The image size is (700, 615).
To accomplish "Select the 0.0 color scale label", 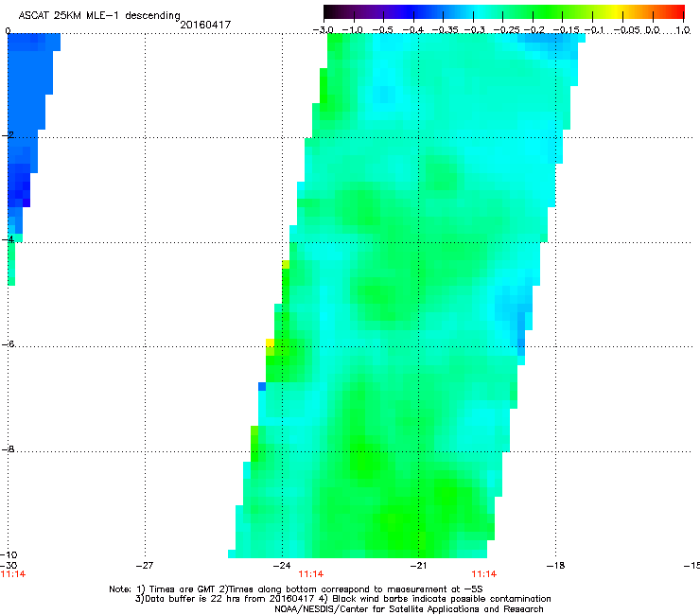I will (x=653, y=30).
